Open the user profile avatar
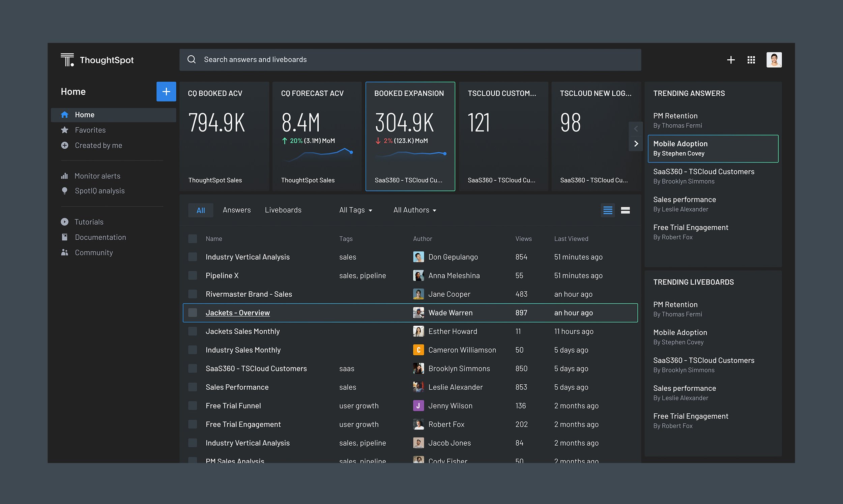Screen dimensions: 843x504 [774, 60]
